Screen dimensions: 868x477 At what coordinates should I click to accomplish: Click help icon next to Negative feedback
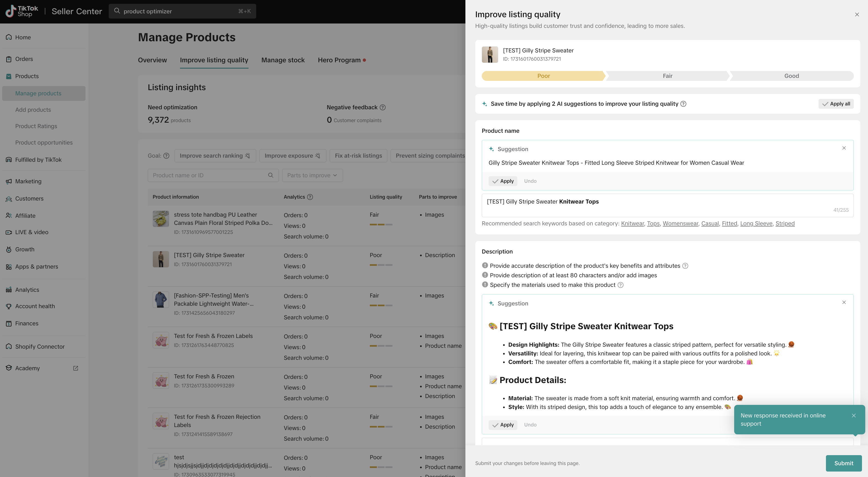(382, 107)
